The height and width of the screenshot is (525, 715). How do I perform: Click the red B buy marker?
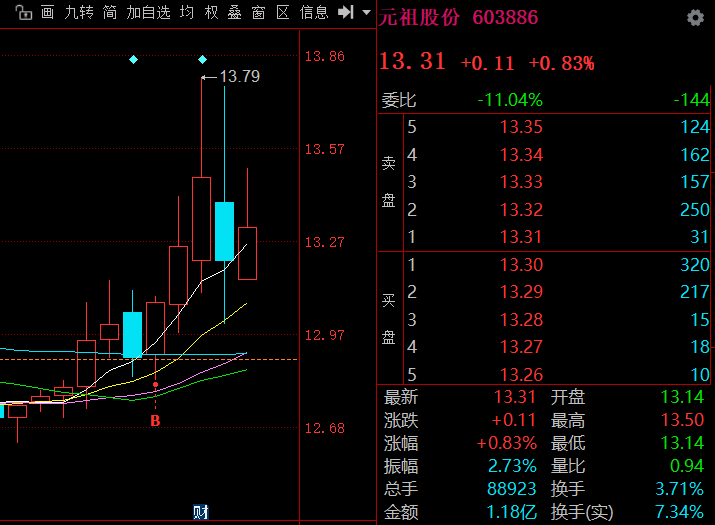155,421
